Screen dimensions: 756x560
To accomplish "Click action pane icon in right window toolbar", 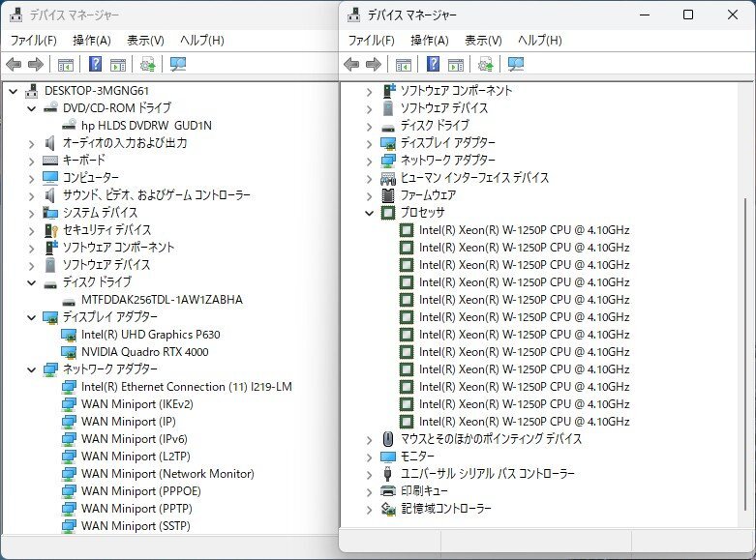I will tap(456, 64).
